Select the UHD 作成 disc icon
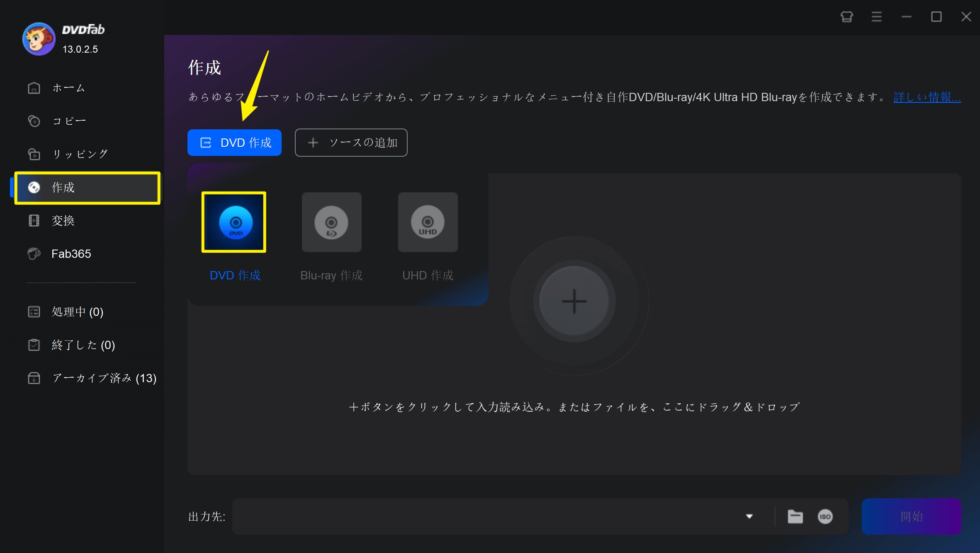 (x=428, y=222)
